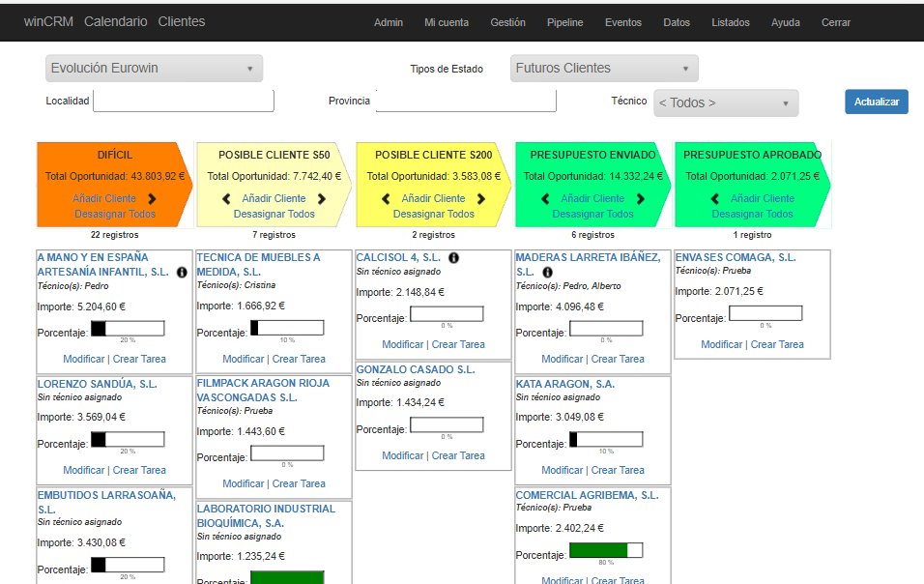Click the Provincia input field
Viewport: 924px width, 584px height.
tap(466, 101)
